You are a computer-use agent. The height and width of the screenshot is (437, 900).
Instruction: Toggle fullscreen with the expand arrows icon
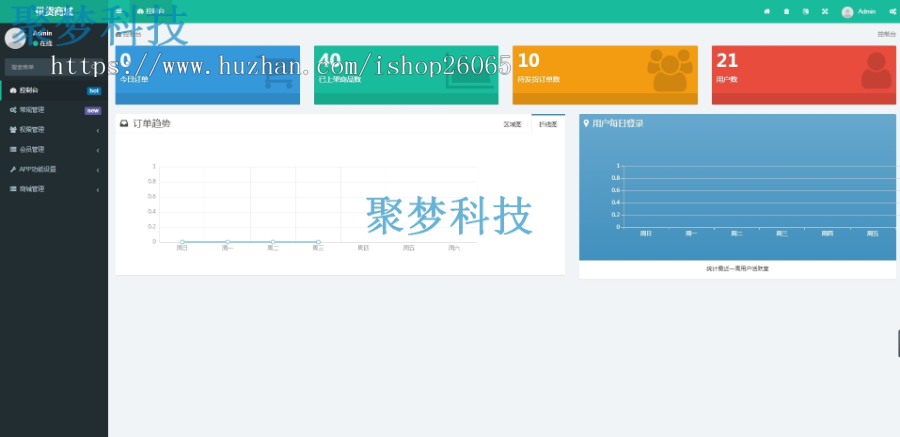(825, 11)
